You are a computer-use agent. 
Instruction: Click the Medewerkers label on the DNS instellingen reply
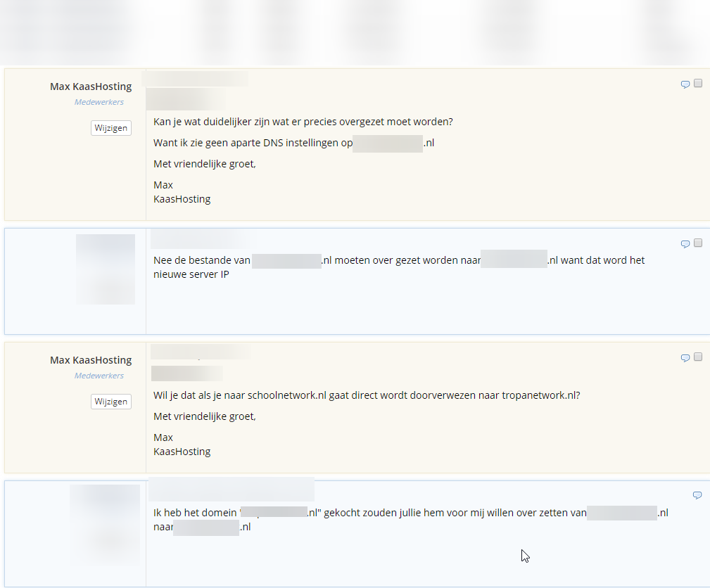pos(99,102)
